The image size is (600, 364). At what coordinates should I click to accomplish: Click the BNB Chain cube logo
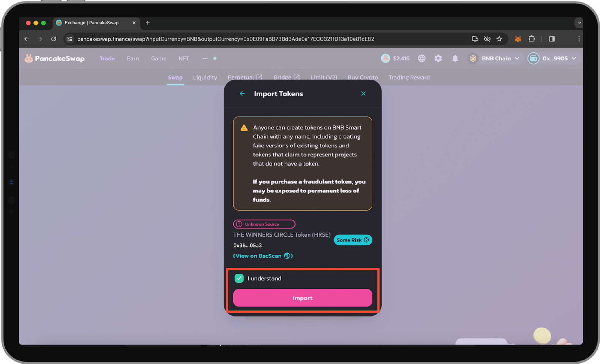[473, 58]
